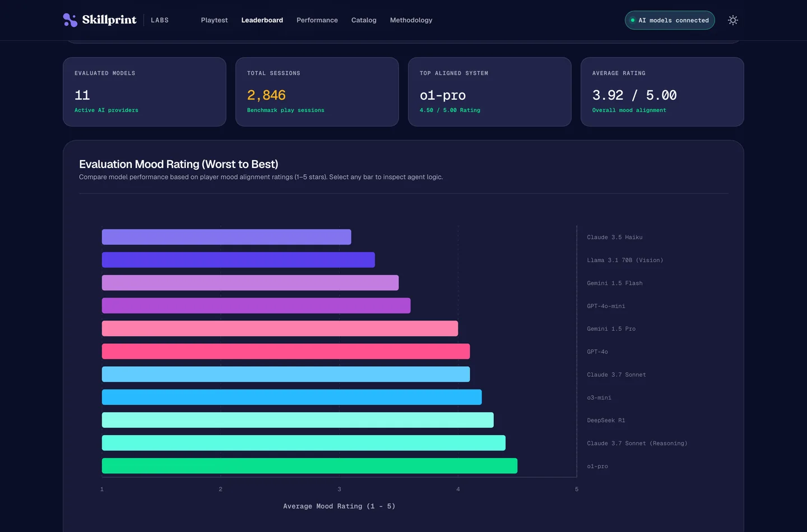Click the Skillprint brand name

(x=109, y=20)
